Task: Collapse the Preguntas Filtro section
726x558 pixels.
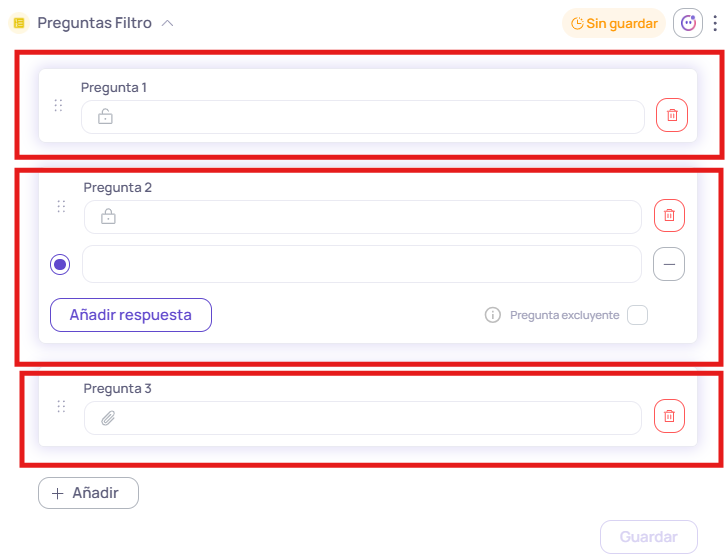Action: tap(167, 23)
